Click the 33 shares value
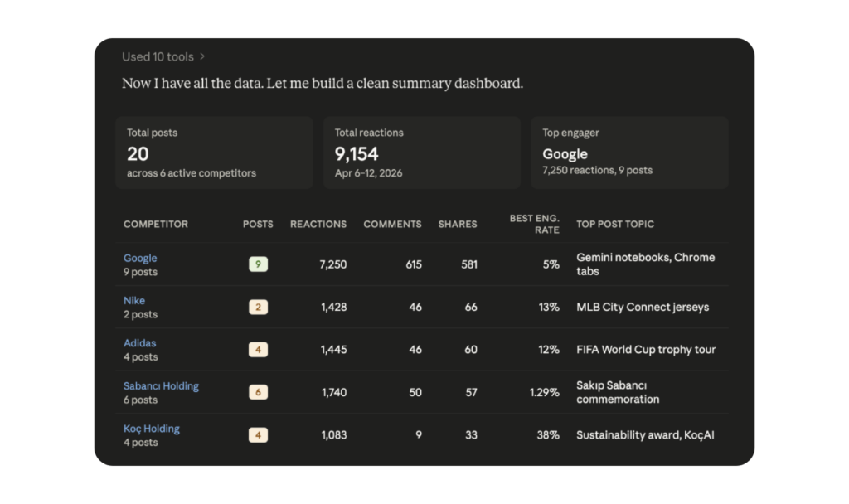The height and width of the screenshot is (504, 849). pyautogui.click(x=472, y=435)
